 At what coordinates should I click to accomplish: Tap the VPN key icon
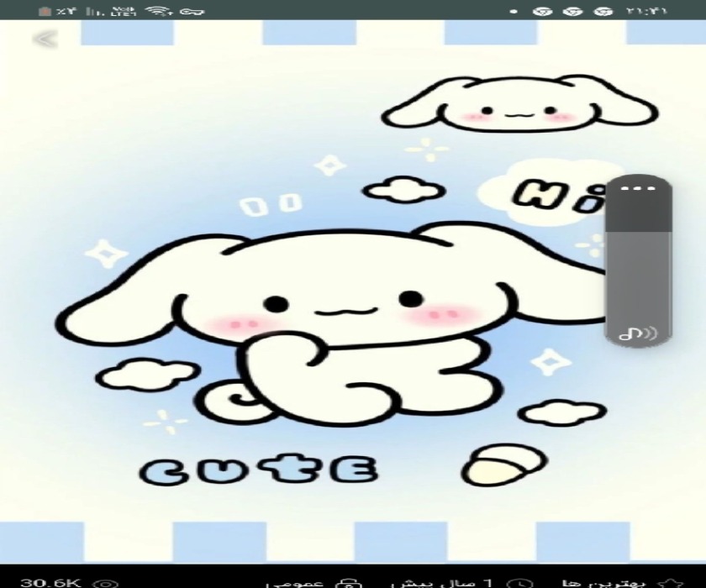point(192,11)
